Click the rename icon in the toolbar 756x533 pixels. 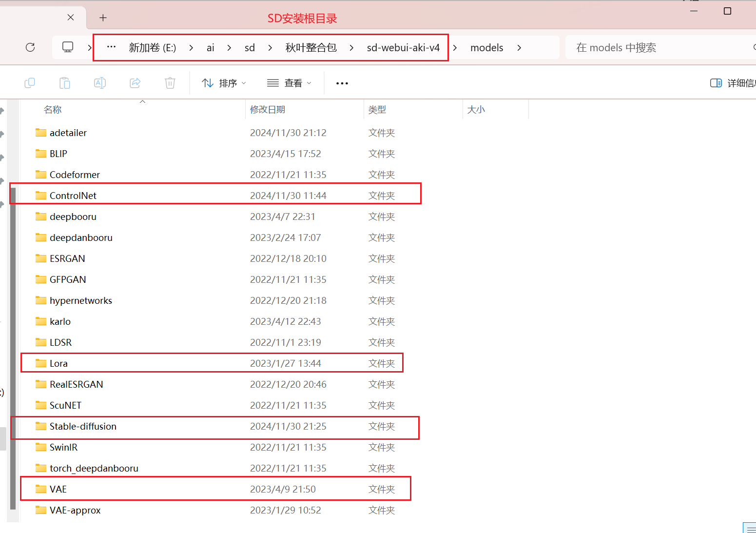pos(100,83)
